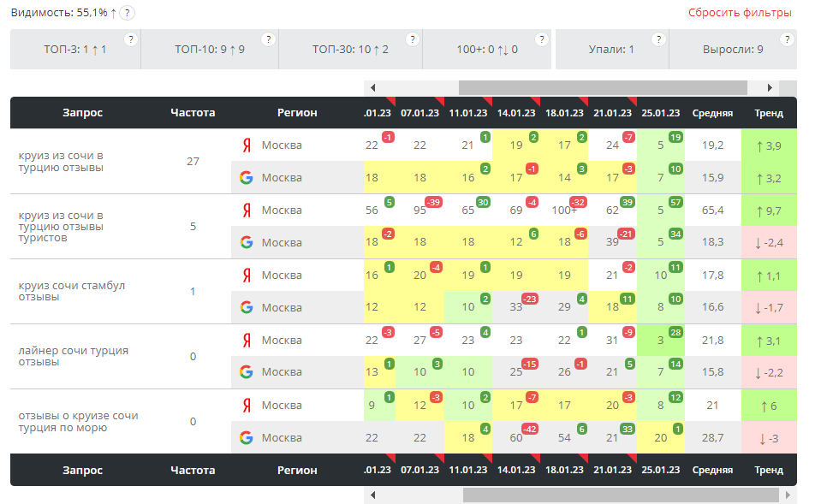Open 25.01.23 date column in top header
The image size is (821, 504).
[660, 113]
